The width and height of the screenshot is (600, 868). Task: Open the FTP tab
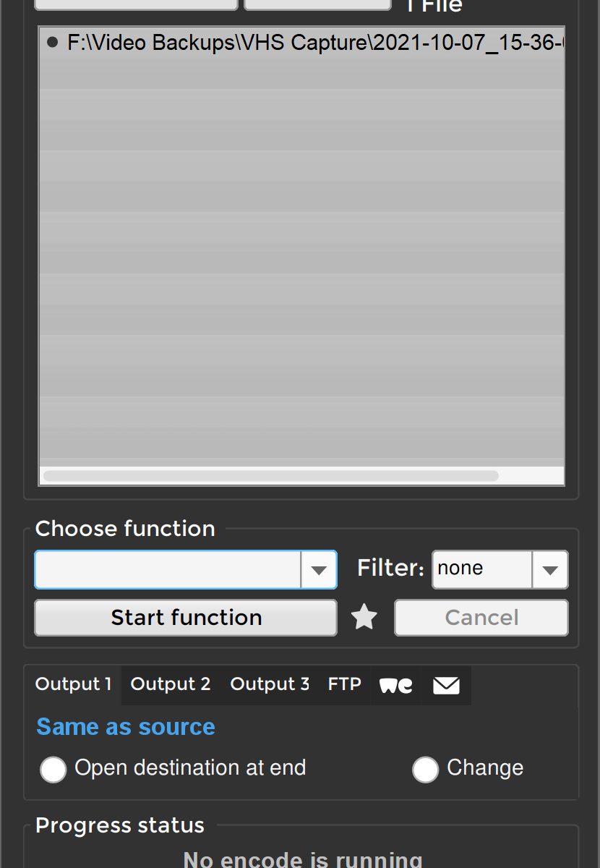click(x=344, y=684)
